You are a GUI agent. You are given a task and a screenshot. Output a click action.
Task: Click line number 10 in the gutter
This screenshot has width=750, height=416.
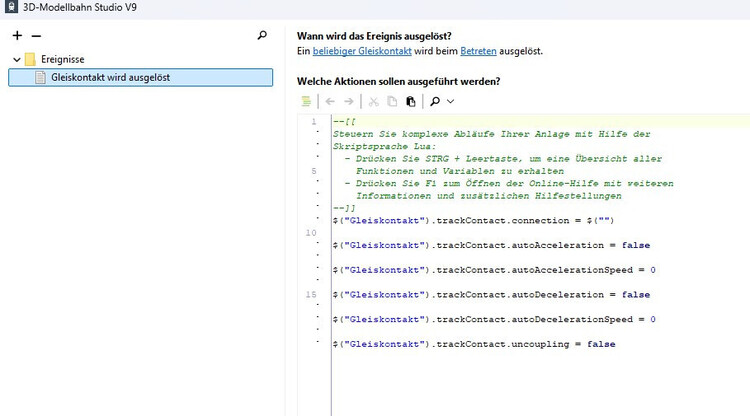(x=312, y=232)
